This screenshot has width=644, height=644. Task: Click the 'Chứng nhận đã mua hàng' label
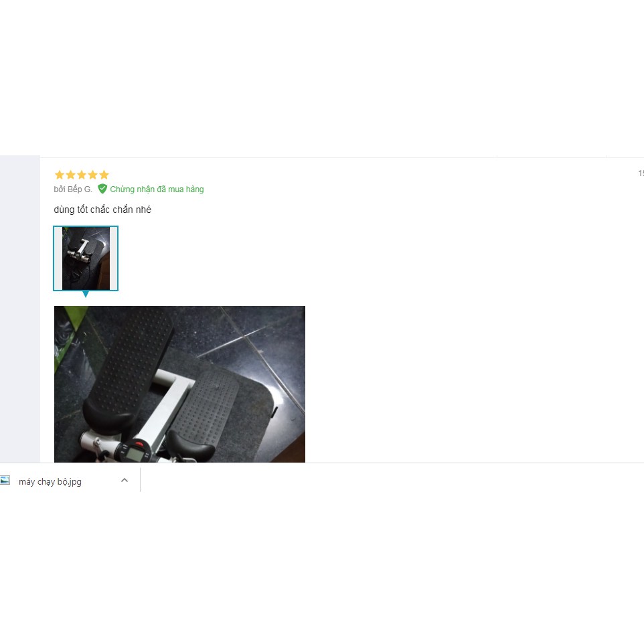tap(157, 189)
